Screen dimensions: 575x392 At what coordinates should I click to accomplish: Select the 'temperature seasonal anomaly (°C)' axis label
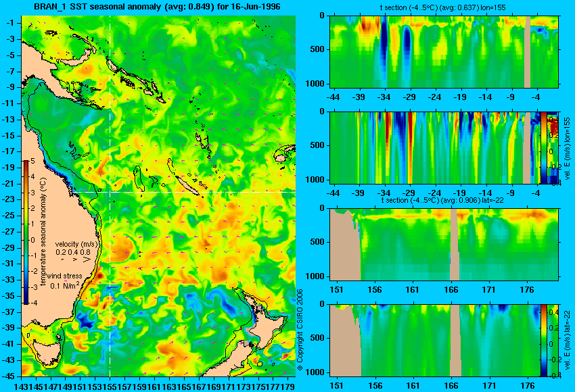(43, 232)
